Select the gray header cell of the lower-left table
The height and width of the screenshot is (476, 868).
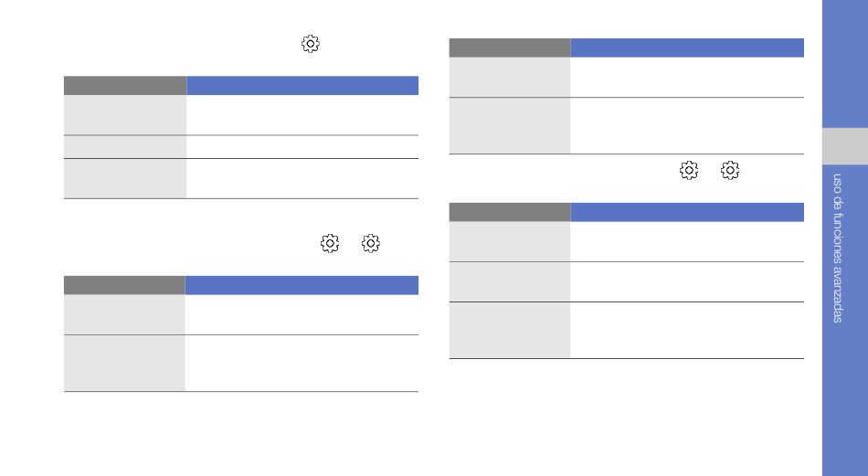point(124,285)
